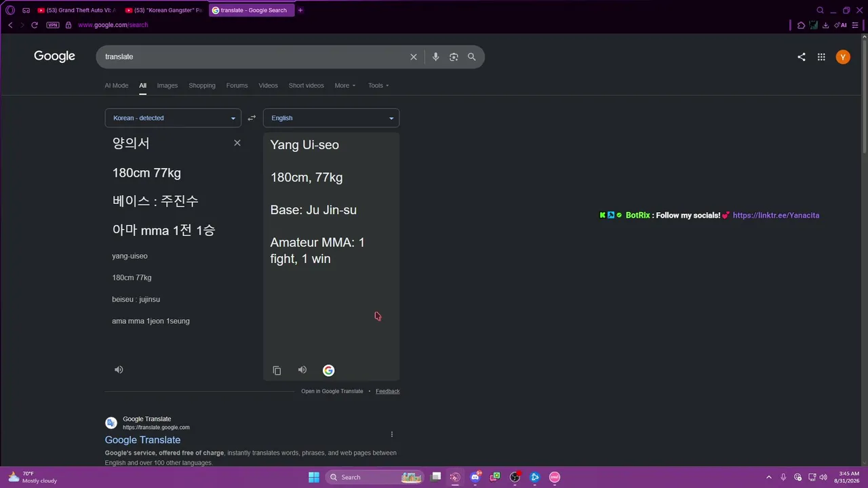Switch to AI Mode results

[x=117, y=85]
